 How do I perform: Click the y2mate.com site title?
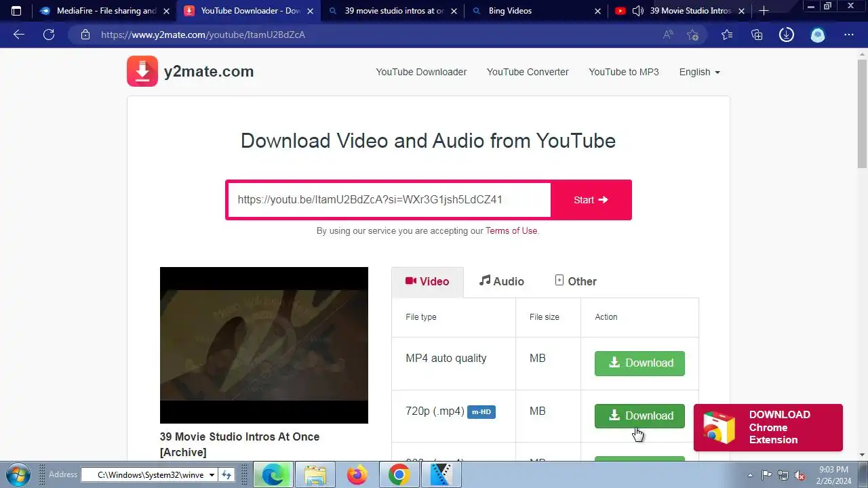pyautogui.click(x=209, y=72)
